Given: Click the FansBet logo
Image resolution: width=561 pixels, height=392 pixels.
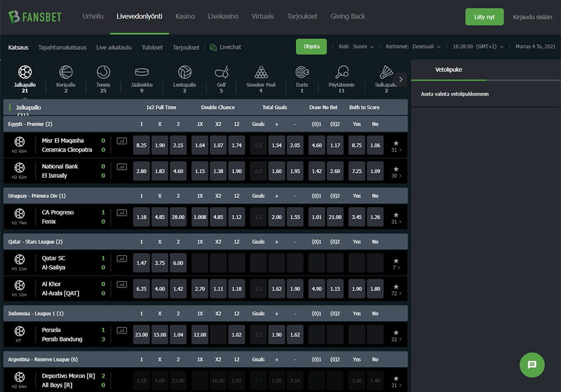Looking at the screenshot, I should point(35,17).
